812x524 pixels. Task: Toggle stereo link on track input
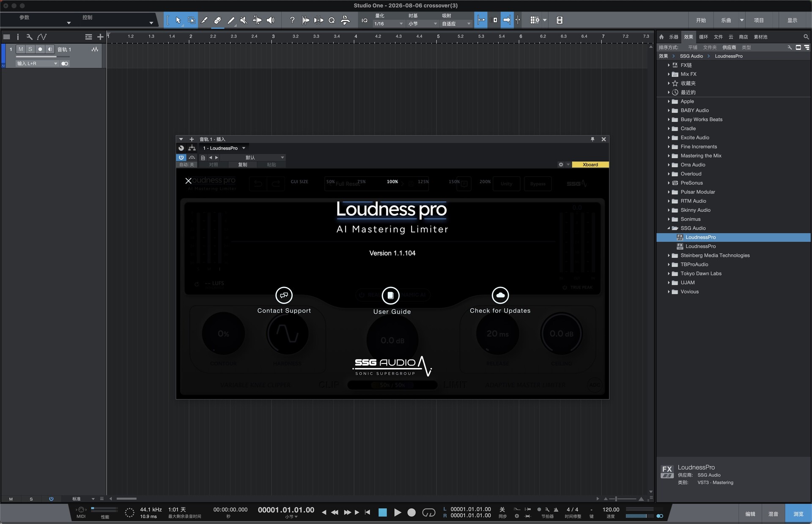65,63
